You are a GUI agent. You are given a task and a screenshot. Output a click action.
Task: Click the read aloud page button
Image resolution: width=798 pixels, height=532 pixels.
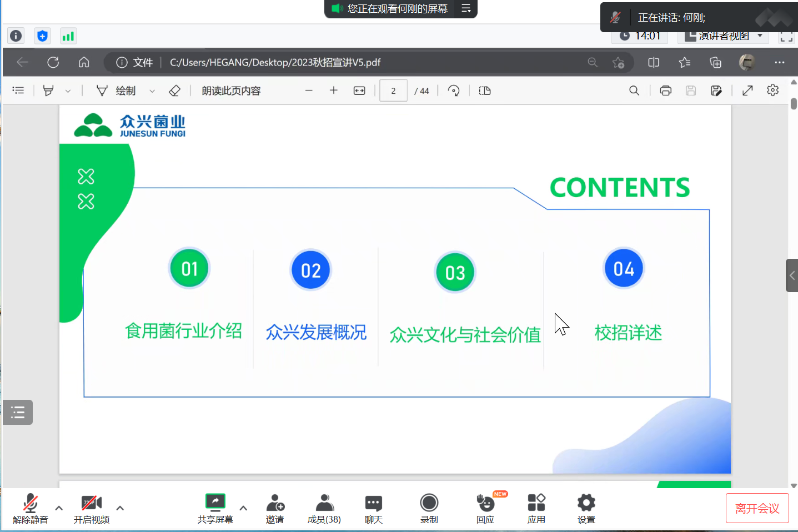[x=231, y=91]
